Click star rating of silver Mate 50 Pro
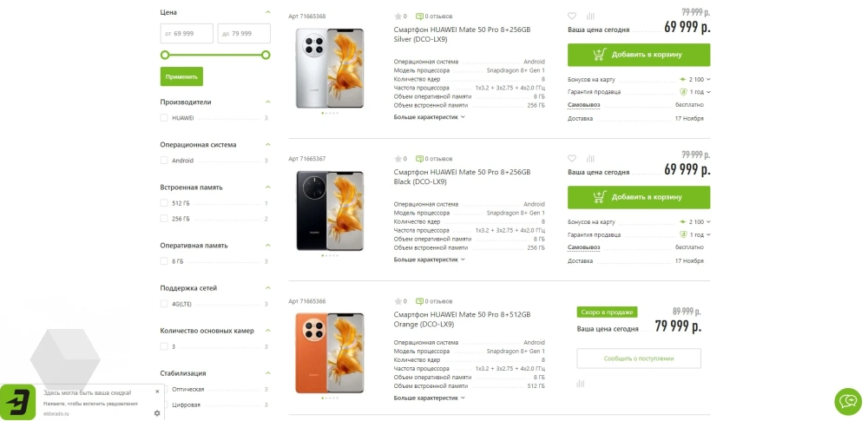The width and height of the screenshot is (868, 421). pos(398,16)
